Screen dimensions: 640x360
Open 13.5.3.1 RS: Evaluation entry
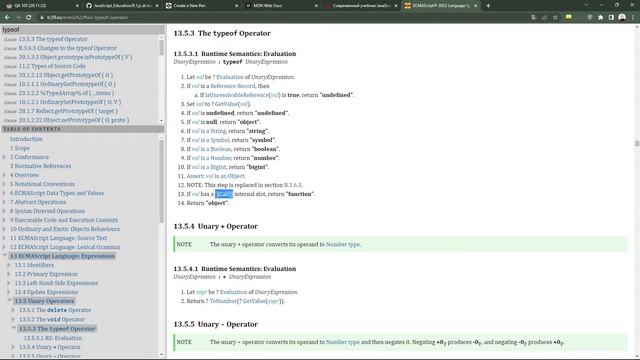point(53,338)
